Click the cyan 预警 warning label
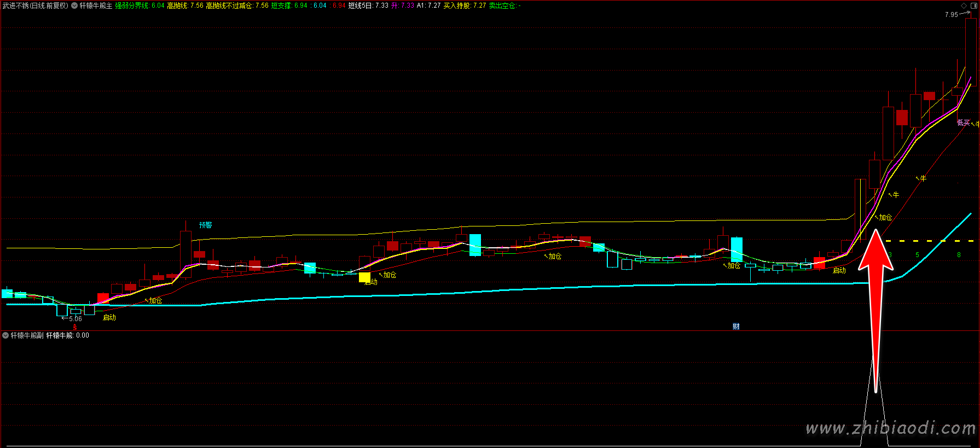Image resolution: width=980 pixels, height=448 pixels. tap(205, 225)
